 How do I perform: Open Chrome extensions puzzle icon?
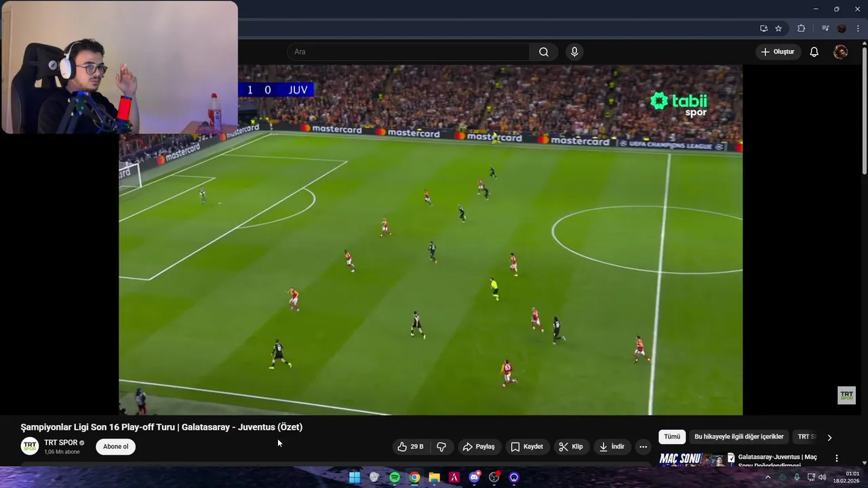coord(802,28)
